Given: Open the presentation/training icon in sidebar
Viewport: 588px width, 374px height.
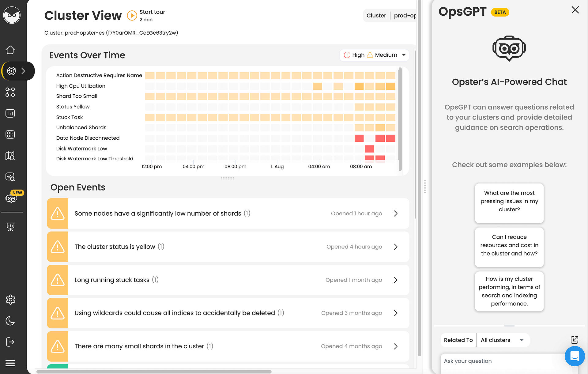Looking at the screenshot, I should coord(10,227).
